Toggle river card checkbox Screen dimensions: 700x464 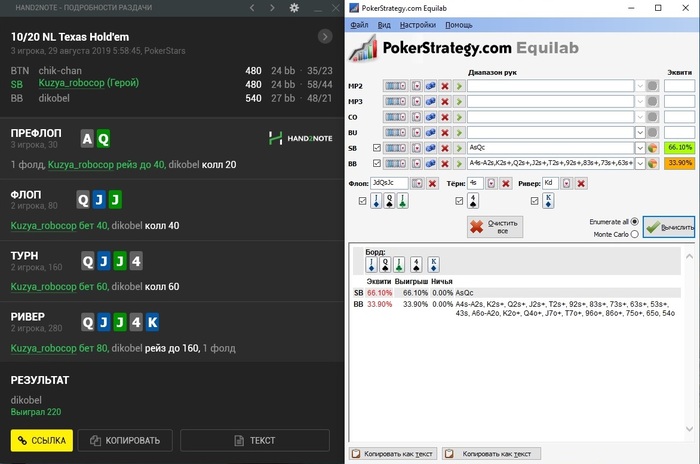[534, 201]
